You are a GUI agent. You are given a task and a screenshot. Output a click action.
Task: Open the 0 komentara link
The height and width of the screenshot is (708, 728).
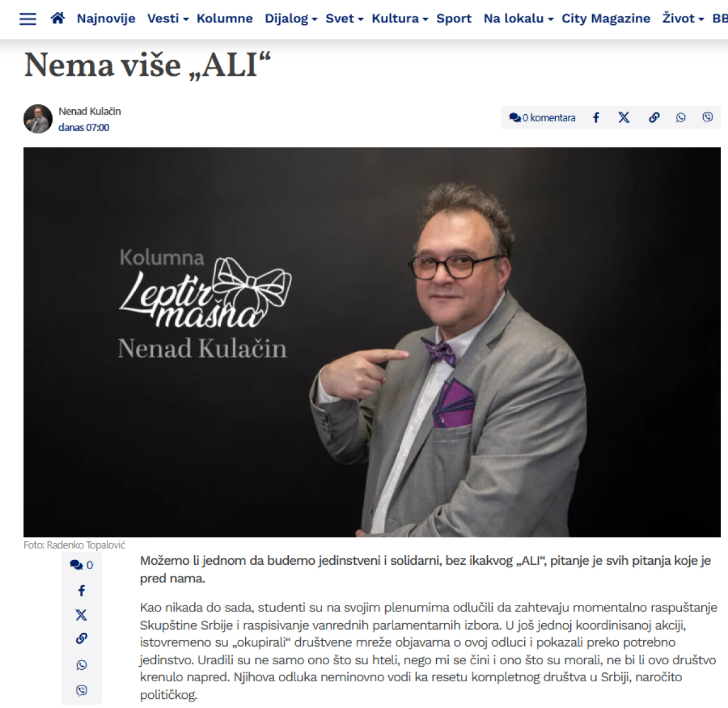click(542, 118)
